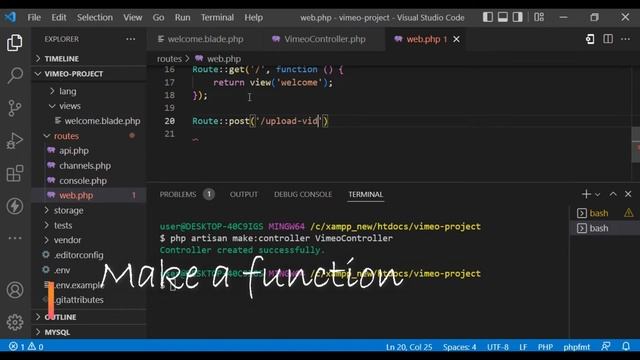Image resolution: width=640 pixels, height=360 pixels.
Task: Open the Manage gear icon
Action: pyautogui.click(x=15, y=322)
